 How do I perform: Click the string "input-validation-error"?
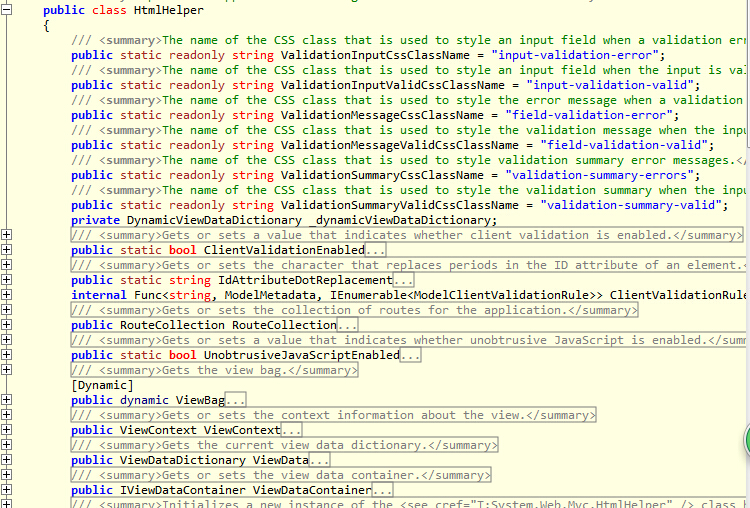(574, 55)
